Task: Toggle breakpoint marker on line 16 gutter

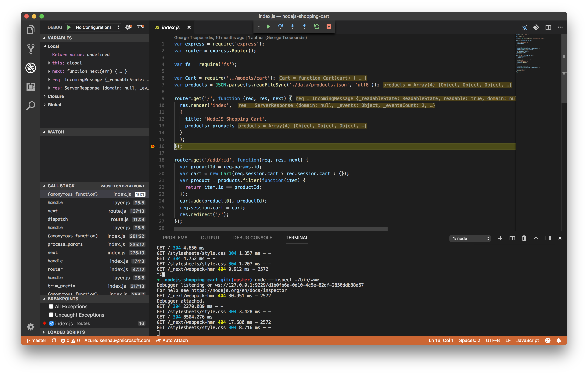Action: tap(153, 146)
